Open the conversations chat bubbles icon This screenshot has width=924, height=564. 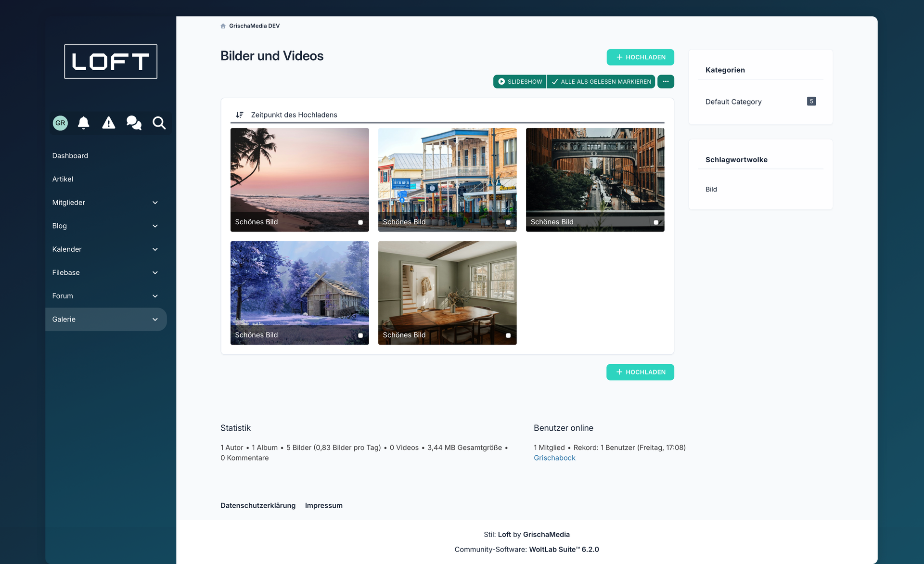coord(134,123)
